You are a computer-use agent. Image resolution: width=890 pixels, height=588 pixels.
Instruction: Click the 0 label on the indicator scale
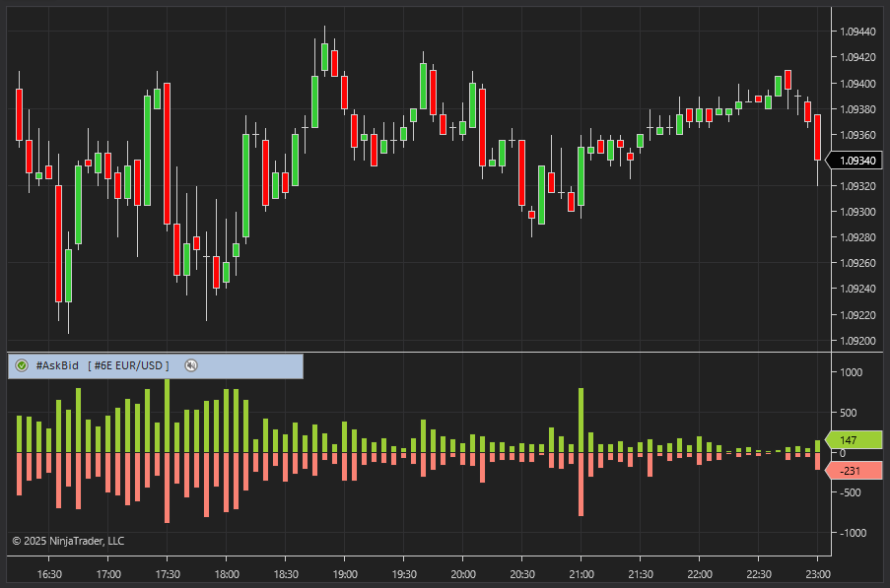(x=843, y=453)
